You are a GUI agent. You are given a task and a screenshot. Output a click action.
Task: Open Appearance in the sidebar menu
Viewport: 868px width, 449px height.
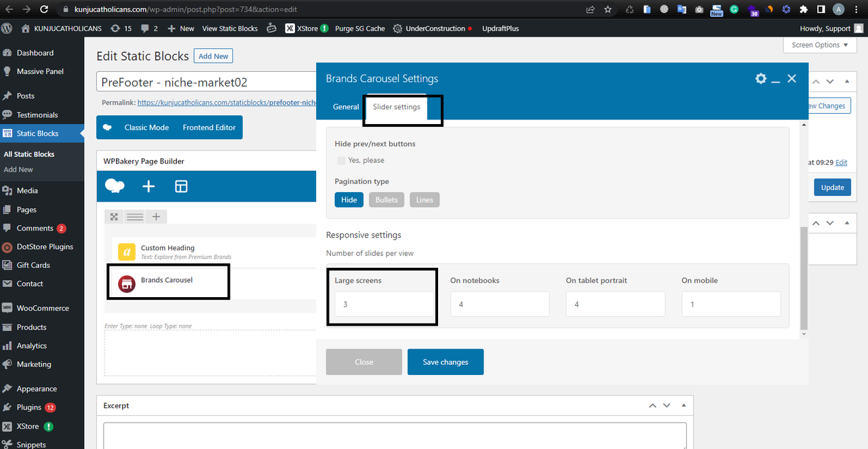pos(37,389)
